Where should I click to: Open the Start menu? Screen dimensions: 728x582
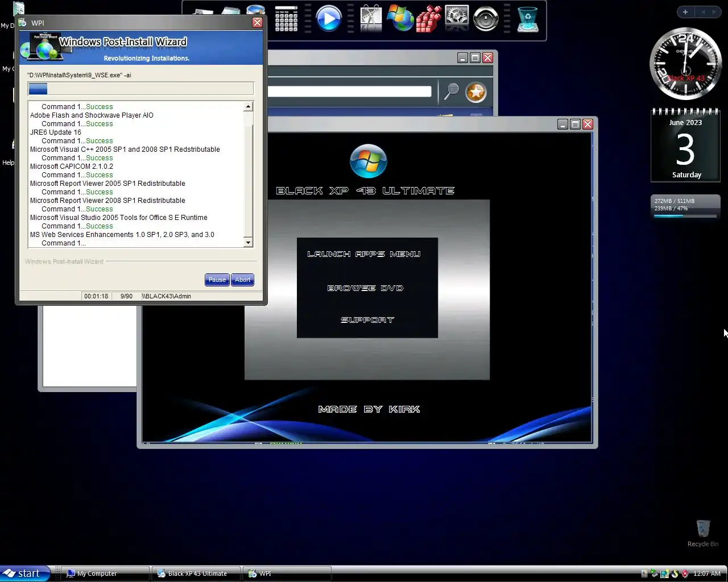tap(25, 573)
